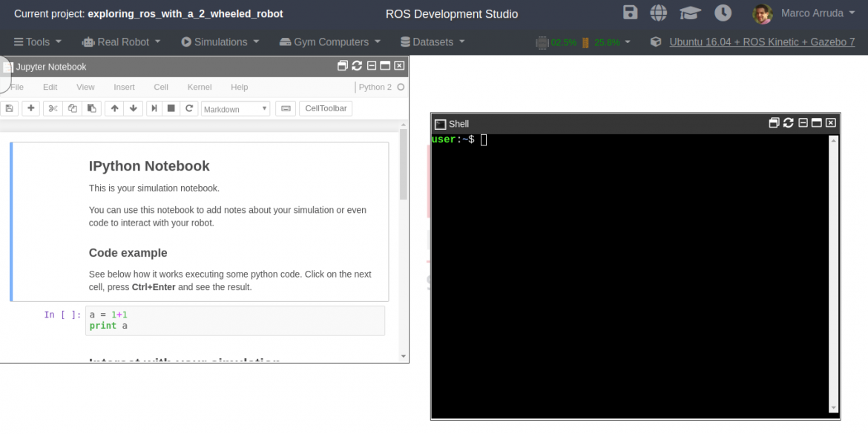Open the Help menu in Jupyter

pyautogui.click(x=240, y=87)
